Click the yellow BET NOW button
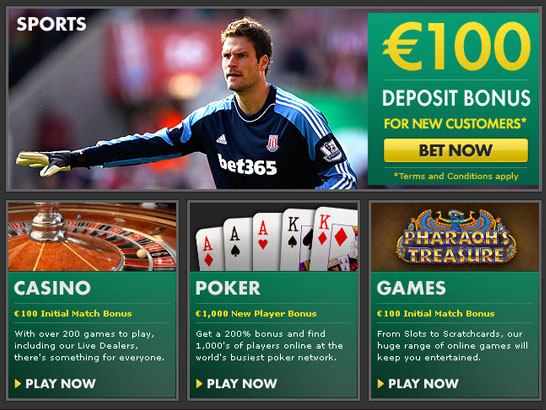Viewport: 546px width, 410px height. click(x=455, y=150)
